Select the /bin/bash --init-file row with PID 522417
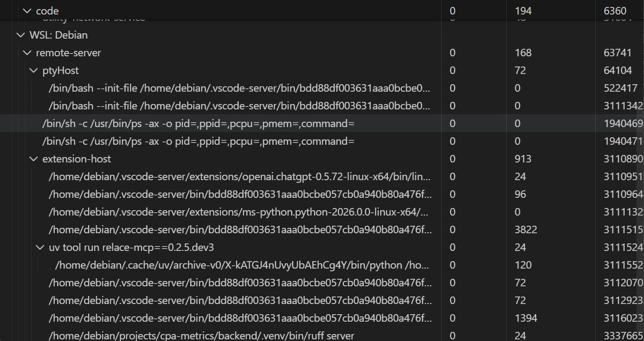Image resolution: width=644 pixels, height=341 pixels. pyautogui.click(x=322, y=88)
